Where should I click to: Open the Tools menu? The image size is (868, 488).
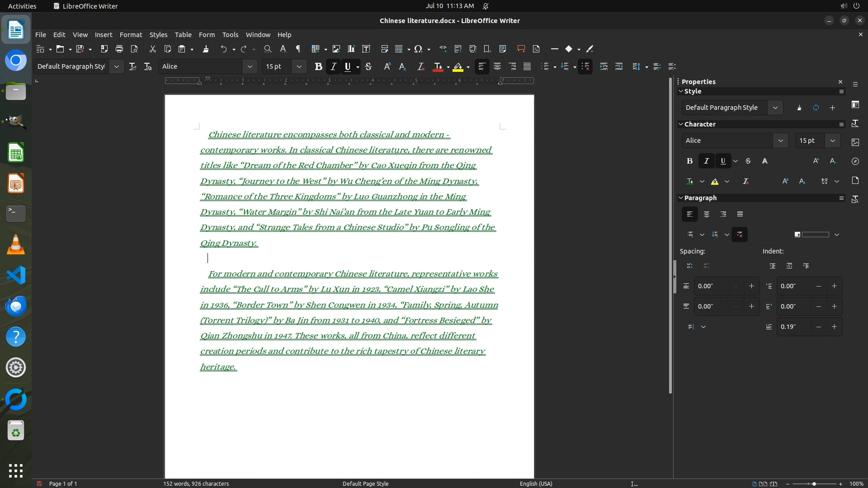point(230,35)
